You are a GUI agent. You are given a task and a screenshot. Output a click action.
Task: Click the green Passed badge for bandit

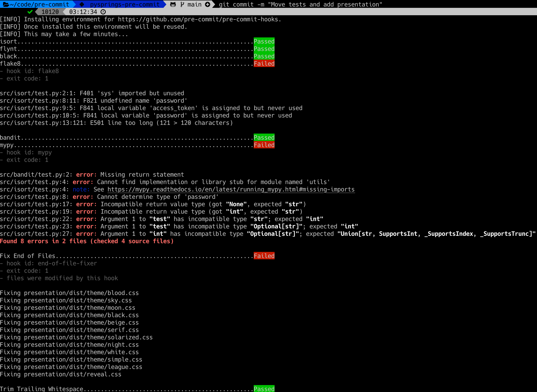tap(264, 138)
